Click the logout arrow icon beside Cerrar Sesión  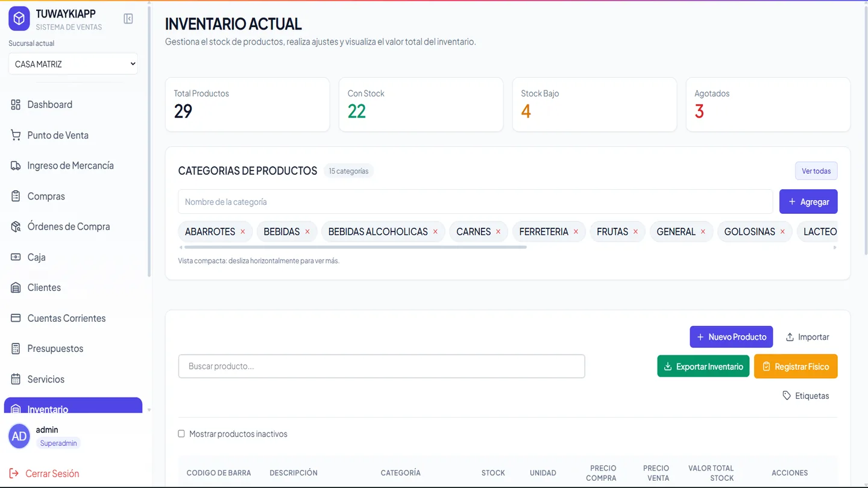pyautogui.click(x=14, y=474)
